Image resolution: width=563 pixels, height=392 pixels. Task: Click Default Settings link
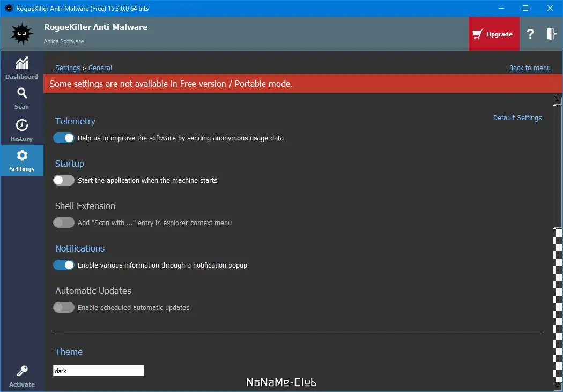click(517, 118)
